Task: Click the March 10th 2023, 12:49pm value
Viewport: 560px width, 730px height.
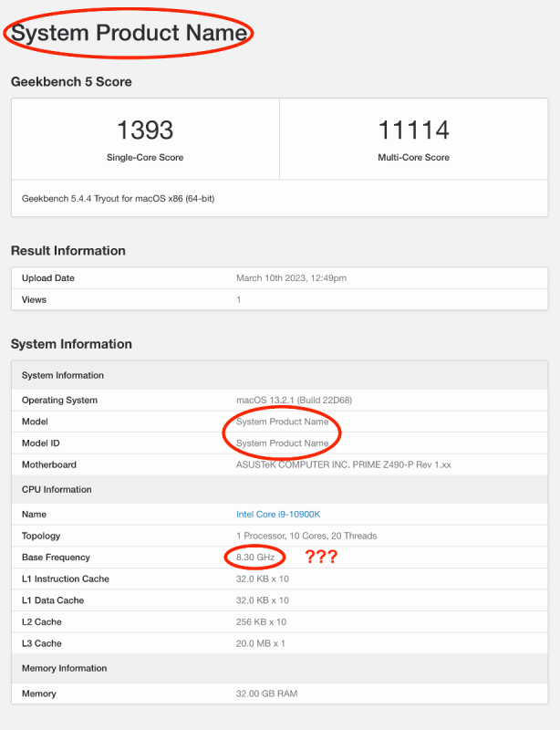Action: pos(291,278)
